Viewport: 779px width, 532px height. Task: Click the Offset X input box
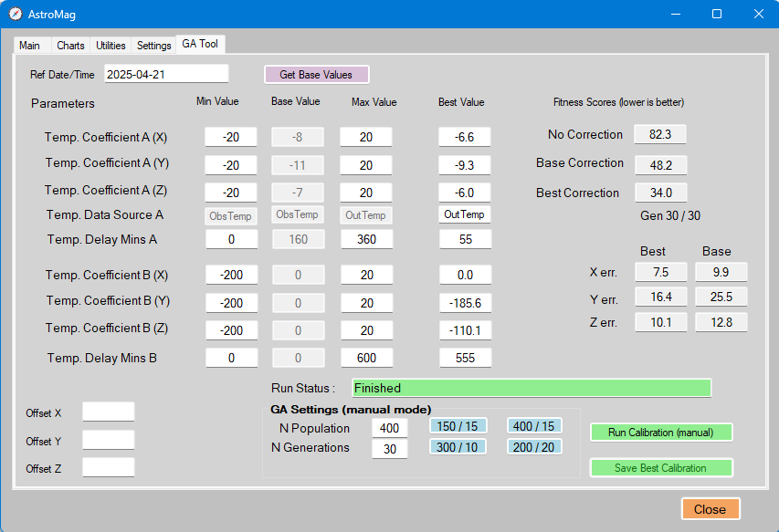pos(108,412)
